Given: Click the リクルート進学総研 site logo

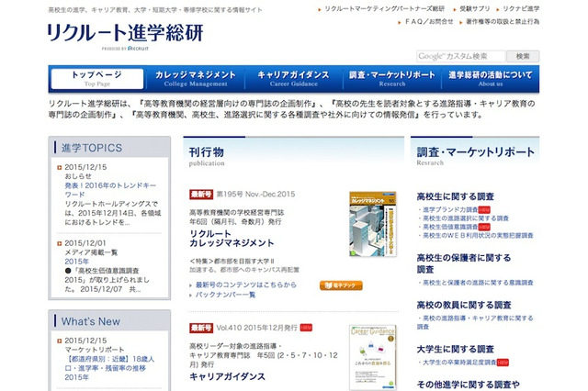Looking at the screenshot, I should point(125,33).
